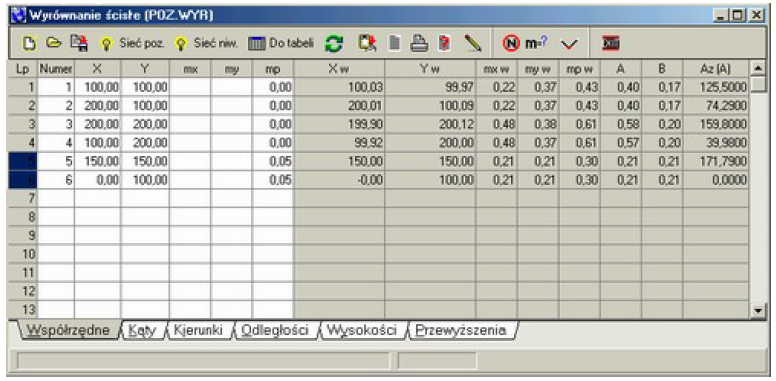
Task: Click the application icon in the title bar
Action: point(19,15)
